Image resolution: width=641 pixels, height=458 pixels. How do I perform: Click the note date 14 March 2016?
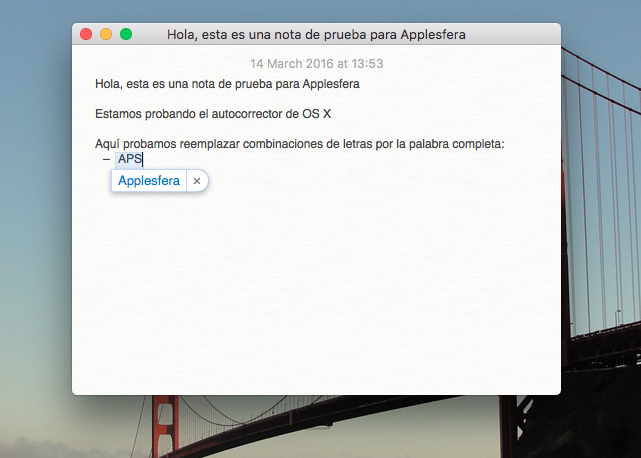[317, 64]
